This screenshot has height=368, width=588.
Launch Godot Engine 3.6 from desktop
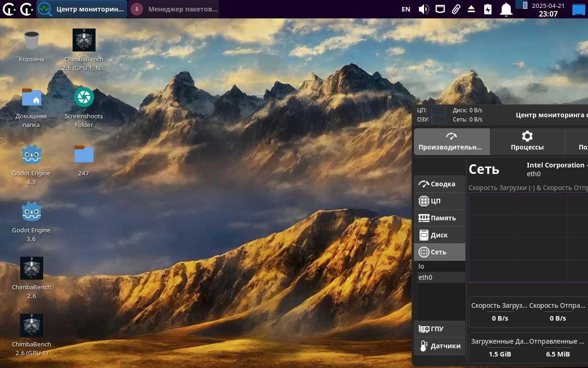[31, 211]
